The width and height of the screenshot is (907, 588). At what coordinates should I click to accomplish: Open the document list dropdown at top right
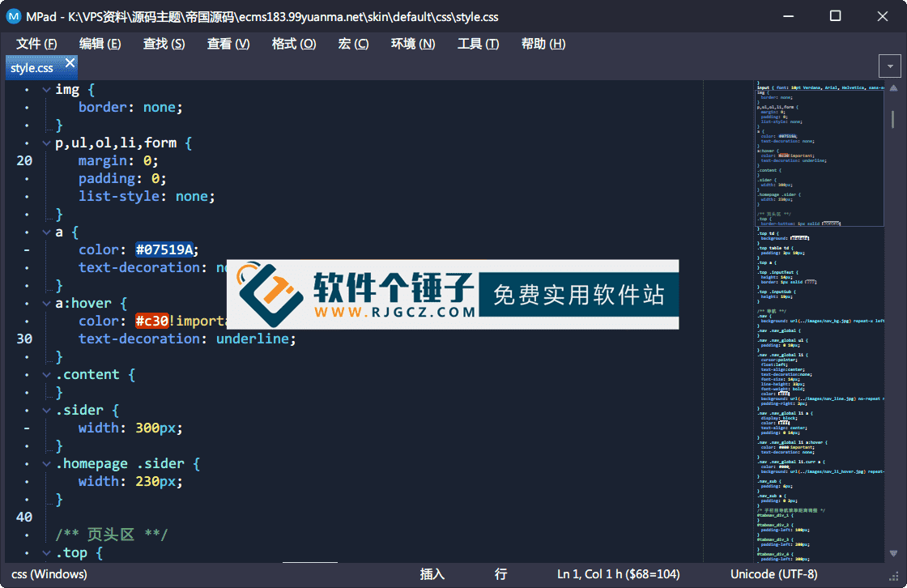[889, 66]
